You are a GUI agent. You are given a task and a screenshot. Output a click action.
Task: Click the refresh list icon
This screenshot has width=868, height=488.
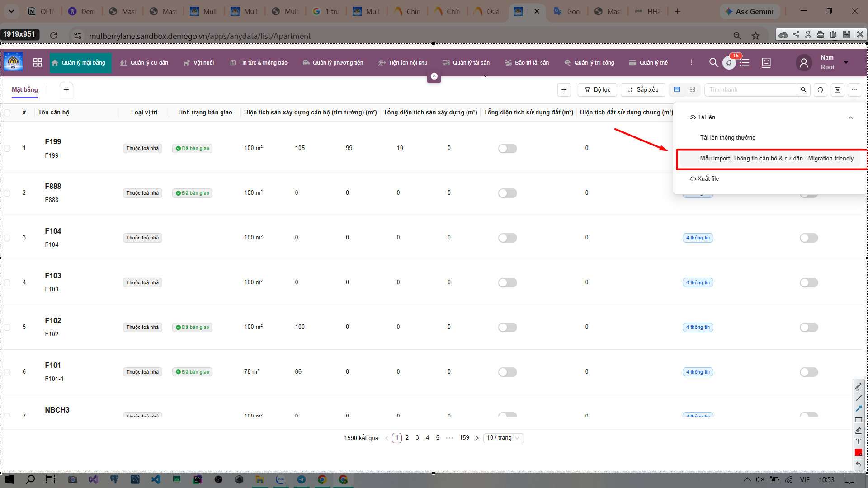[820, 89]
